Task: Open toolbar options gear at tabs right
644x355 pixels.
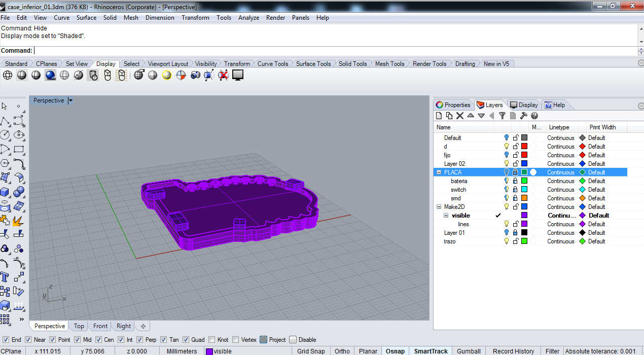Action: click(x=640, y=63)
